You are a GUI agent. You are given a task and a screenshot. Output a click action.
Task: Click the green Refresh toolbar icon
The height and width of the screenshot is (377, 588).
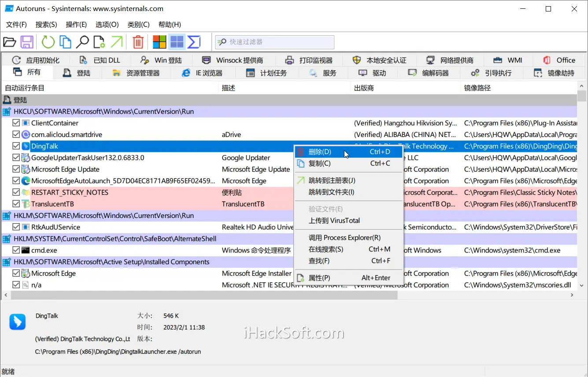tap(48, 42)
